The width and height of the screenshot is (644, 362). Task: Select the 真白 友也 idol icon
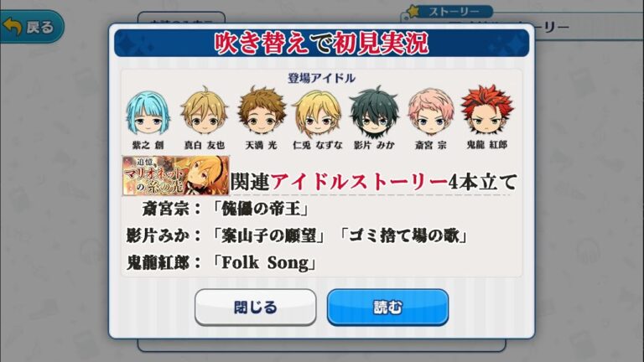click(x=204, y=111)
